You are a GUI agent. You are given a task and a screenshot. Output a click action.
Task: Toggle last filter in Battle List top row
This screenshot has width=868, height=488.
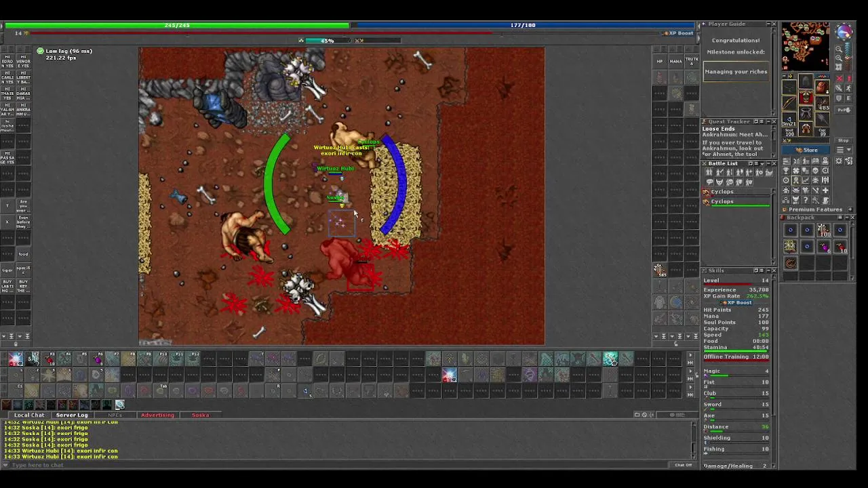769,172
